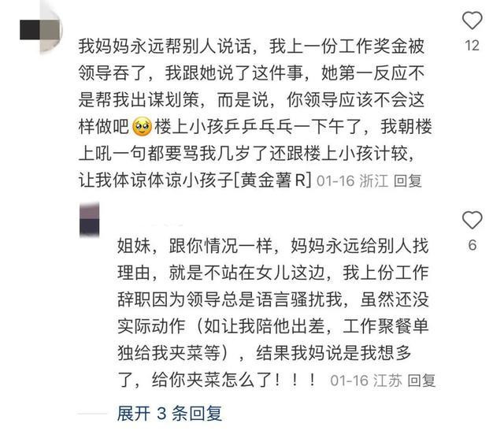Open the top commenter's avatar
The image size is (504, 442).
coord(40,30)
